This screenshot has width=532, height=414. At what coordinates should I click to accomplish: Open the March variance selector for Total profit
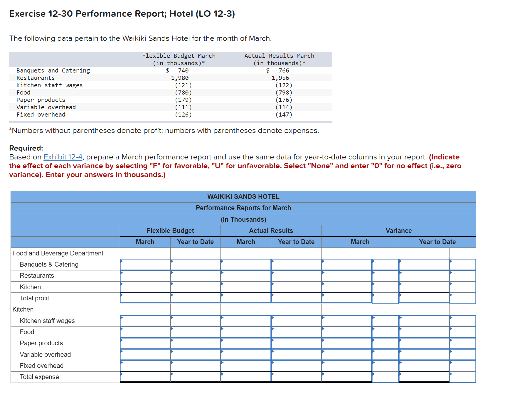[x=385, y=298]
